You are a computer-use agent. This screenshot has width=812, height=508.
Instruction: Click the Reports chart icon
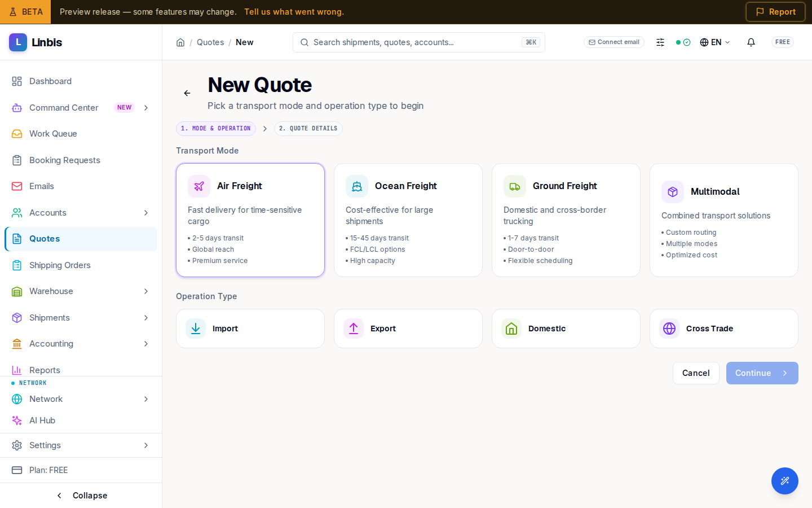point(17,370)
